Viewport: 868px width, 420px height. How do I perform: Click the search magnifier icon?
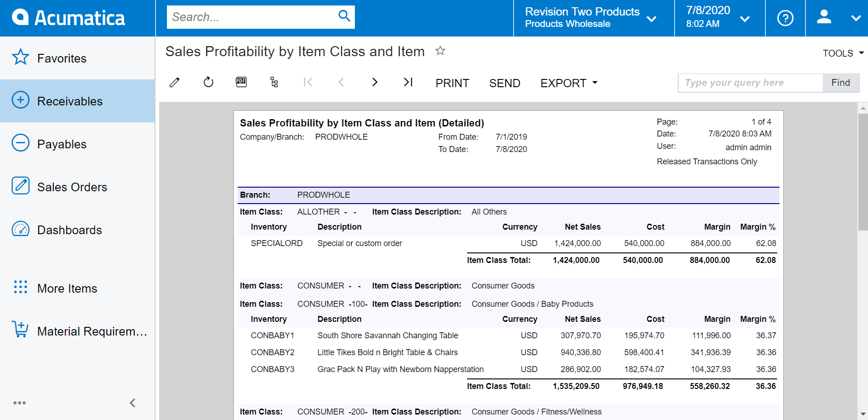344,16
